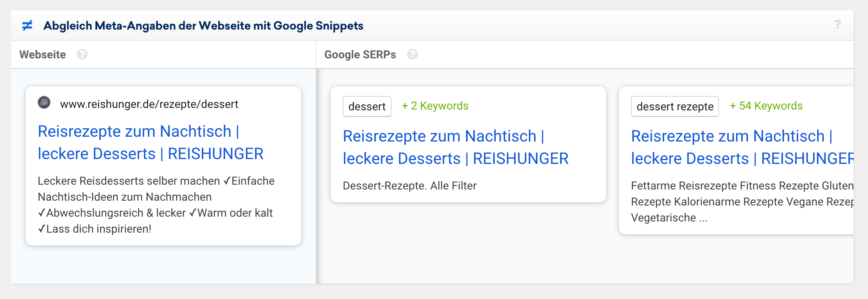Image resolution: width=868 pixels, height=299 pixels.
Task: Select the "dessert" keyword tag
Action: pyautogui.click(x=367, y=106)
